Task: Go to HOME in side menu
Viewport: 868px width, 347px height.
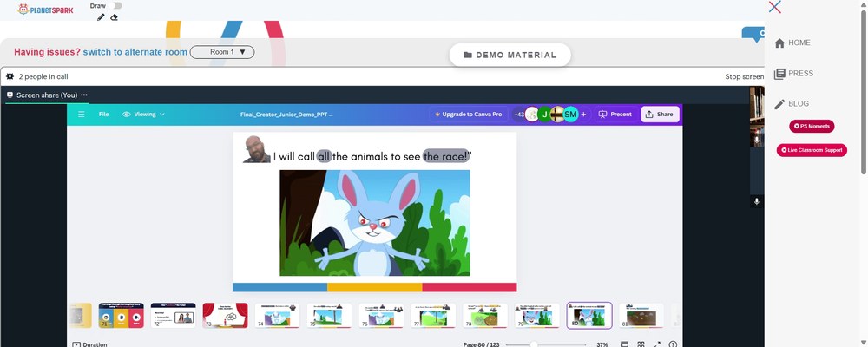Action: (799, 43)
